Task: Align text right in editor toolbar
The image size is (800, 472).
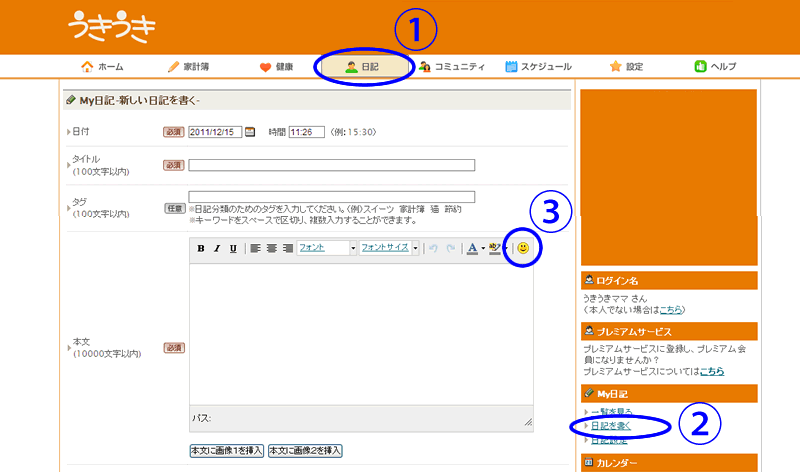Action: (x=287, y=248)
